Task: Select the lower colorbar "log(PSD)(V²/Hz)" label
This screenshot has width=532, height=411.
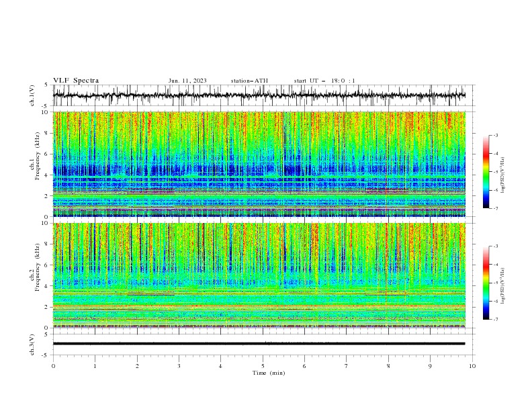Action: click(x=503, y=286)
